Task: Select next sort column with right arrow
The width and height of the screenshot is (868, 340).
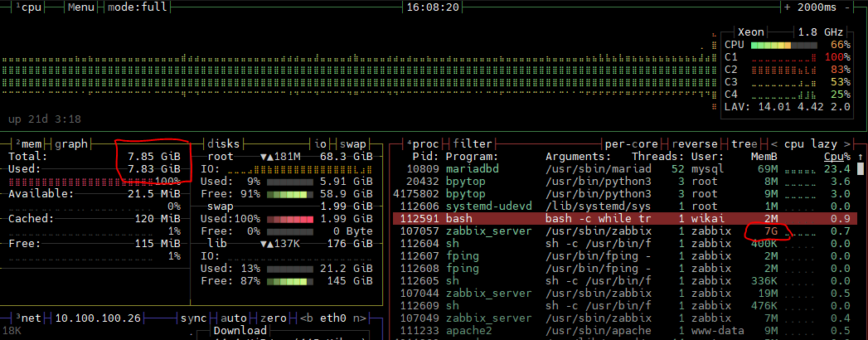Action: (x=847, y=144)
